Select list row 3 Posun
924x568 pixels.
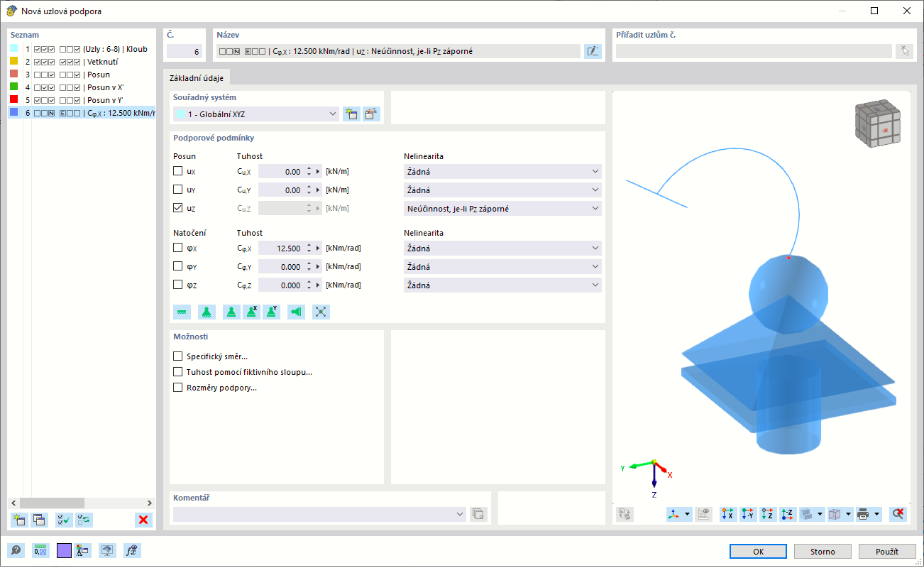pyautogui.click(x=82, y=75)
